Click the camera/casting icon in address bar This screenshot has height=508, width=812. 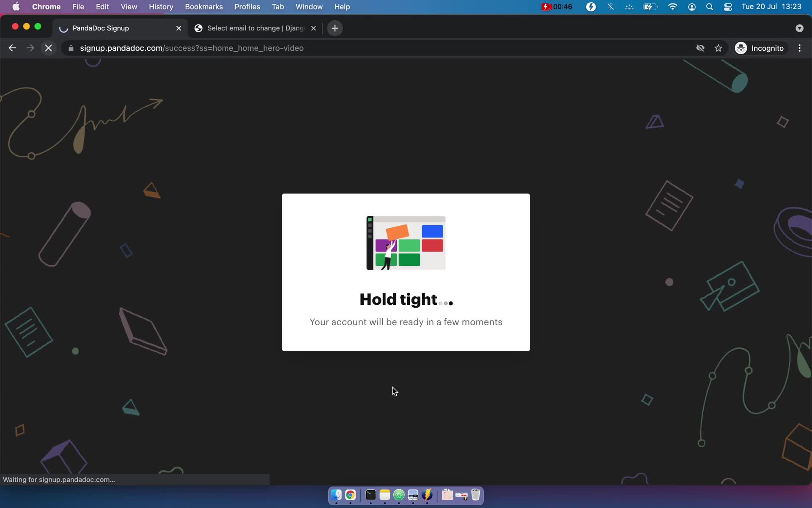click(700, 48)
